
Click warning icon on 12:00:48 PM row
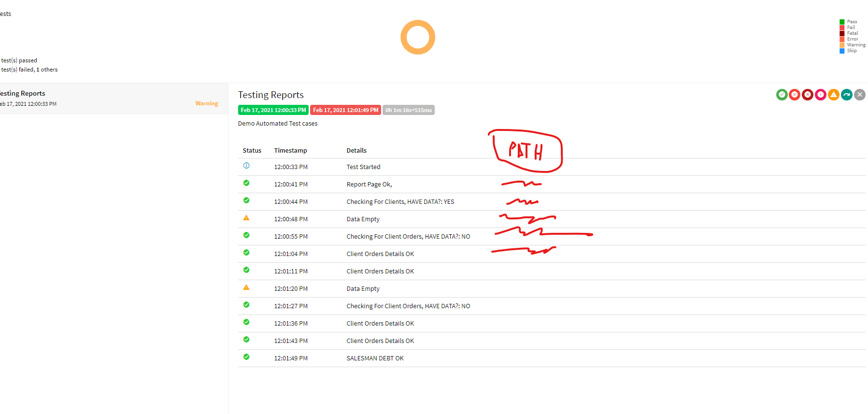[246, 218]
